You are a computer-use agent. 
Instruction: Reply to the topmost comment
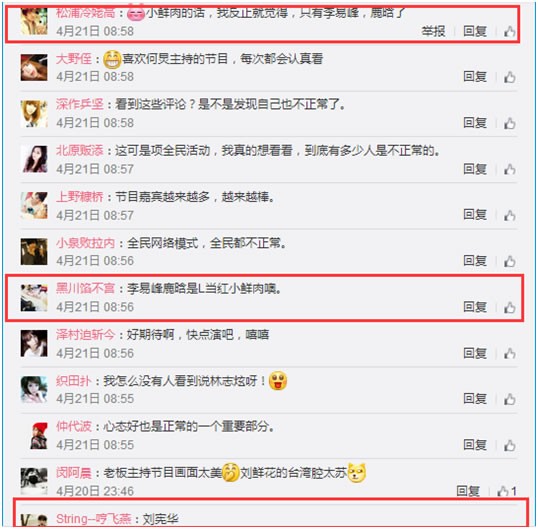[x=475, y=31]
